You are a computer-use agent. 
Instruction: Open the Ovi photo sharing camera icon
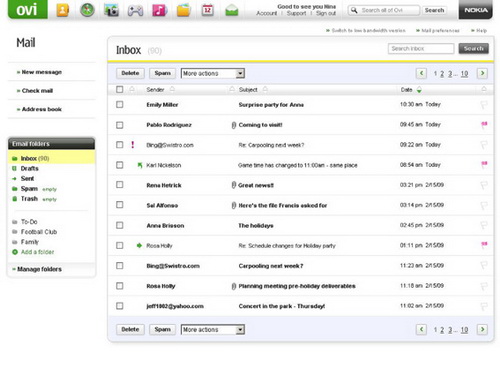tap(111, 10)
